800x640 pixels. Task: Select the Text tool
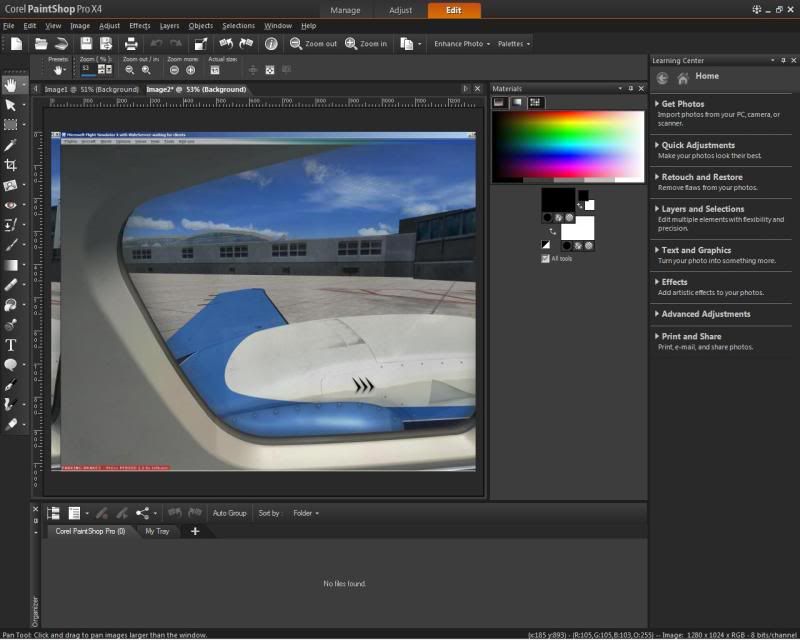click(11, 345)
